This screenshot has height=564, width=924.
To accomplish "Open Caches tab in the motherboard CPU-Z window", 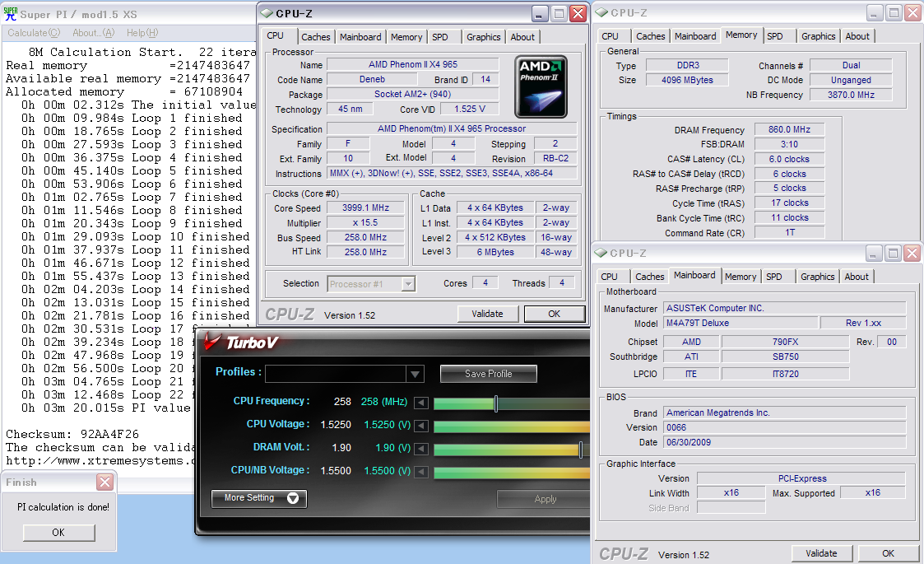I will (x=650, y=277).
